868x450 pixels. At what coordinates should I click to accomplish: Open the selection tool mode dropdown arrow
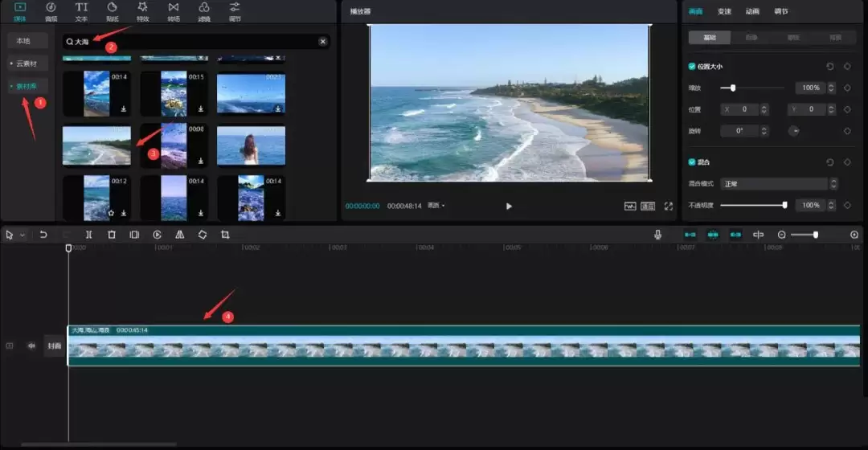coord(23,235)
